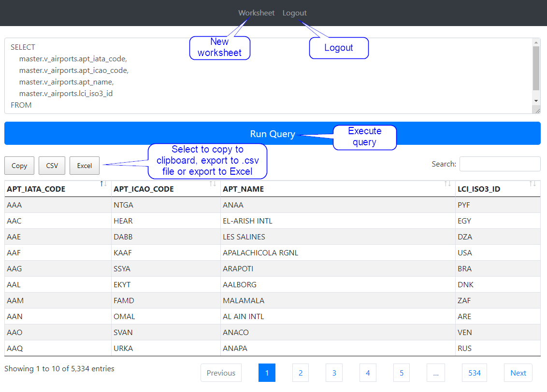Jump to results page 3

click(334, 373)
